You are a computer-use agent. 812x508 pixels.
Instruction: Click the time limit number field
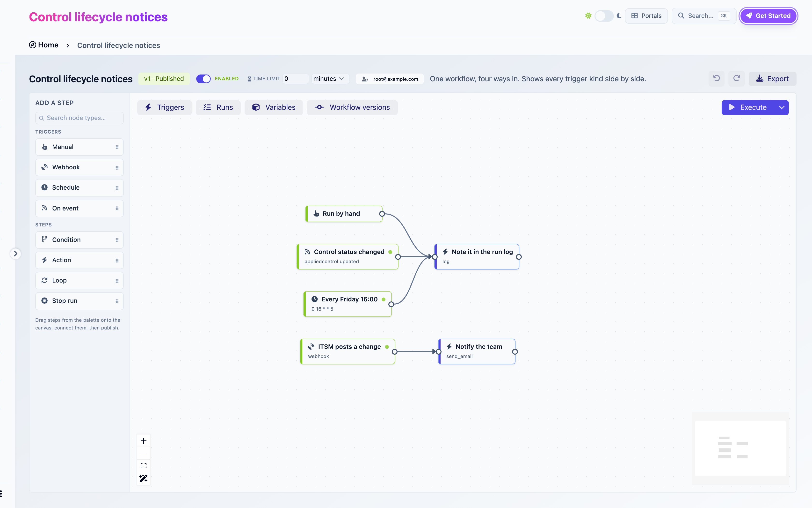(295, 79)
